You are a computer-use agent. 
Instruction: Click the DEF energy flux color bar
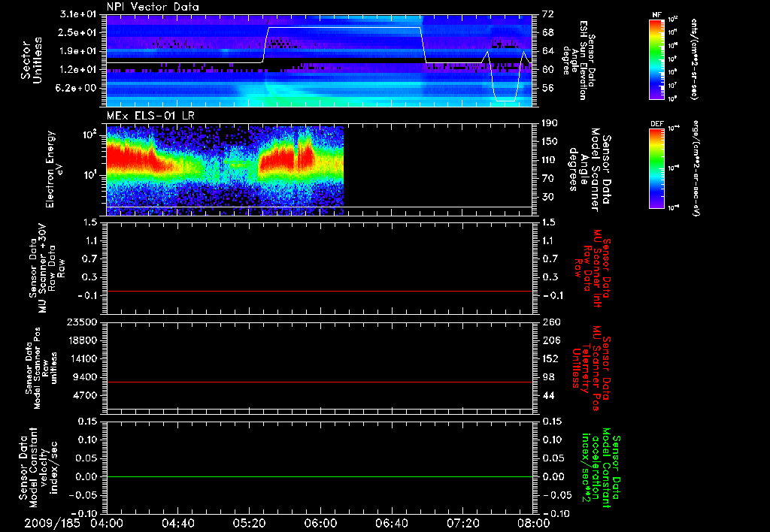[x=657, y=168]
